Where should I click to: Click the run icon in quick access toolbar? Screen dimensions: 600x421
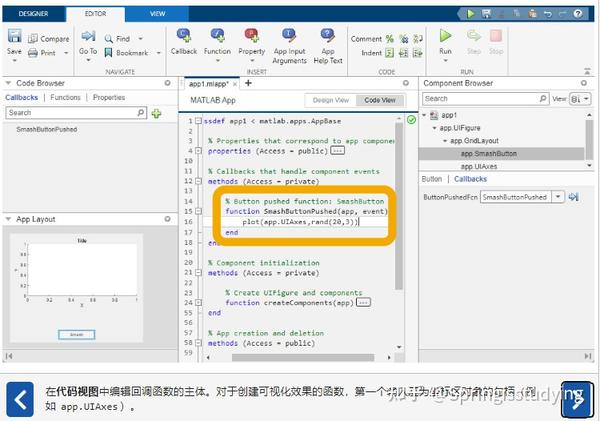(x=470, y=14)
